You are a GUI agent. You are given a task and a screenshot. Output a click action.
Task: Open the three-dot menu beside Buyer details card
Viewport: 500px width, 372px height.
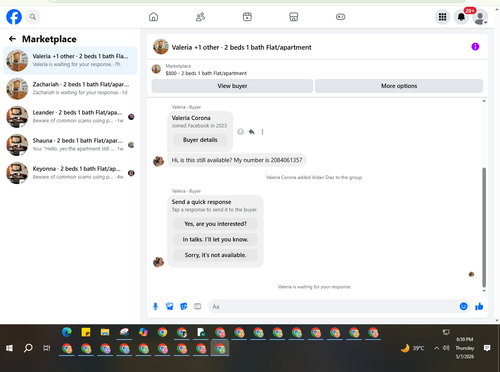point(262,132)
